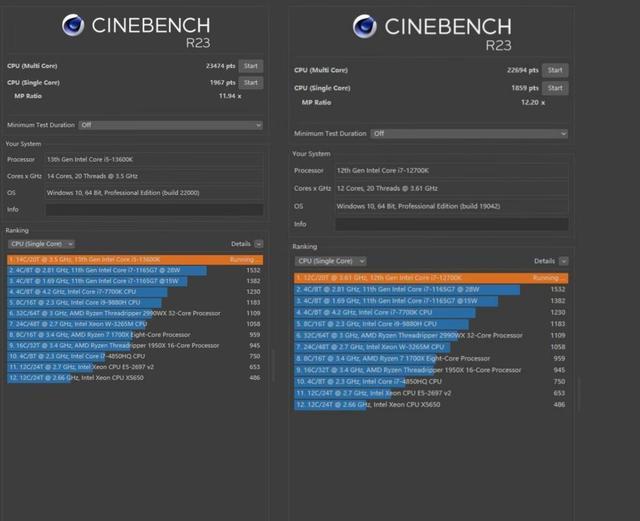Select Core i9-9880H row in right window
The height and width of the screenshot is (521, 640).
tap(431, 324)
